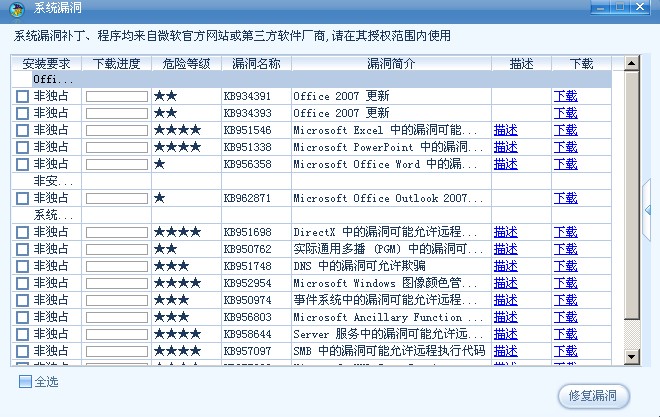The width and height of the screenshot is (660, 417).
Task: Check the KB962871 Outlook 2007 checkbox
Action: (x=22, y=198)
